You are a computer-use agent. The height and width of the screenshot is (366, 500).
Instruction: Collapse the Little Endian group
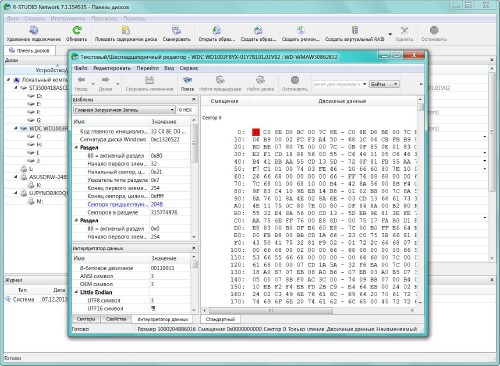[76, 292]
